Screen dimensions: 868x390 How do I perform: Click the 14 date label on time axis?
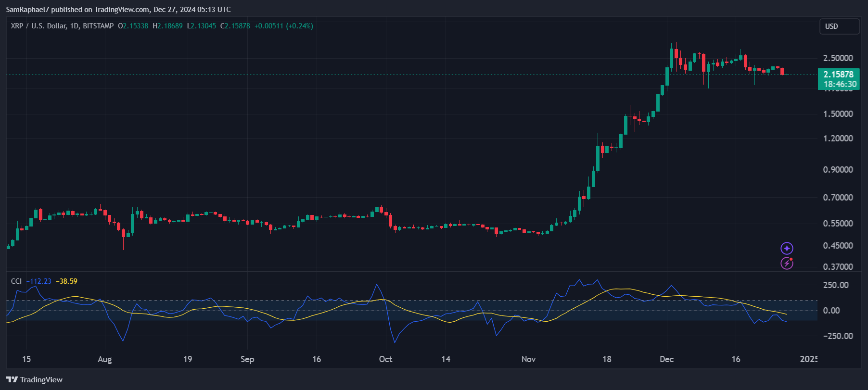(446, 359)
